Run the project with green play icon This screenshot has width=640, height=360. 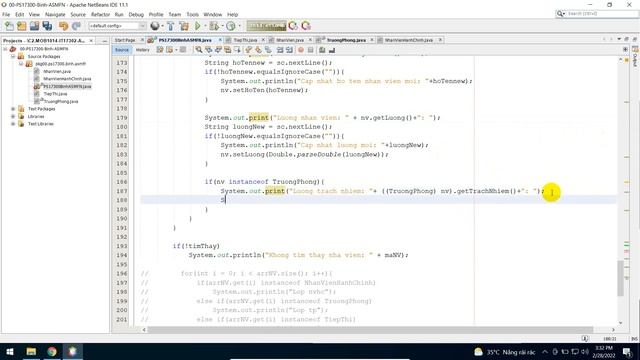pos(198,26)
